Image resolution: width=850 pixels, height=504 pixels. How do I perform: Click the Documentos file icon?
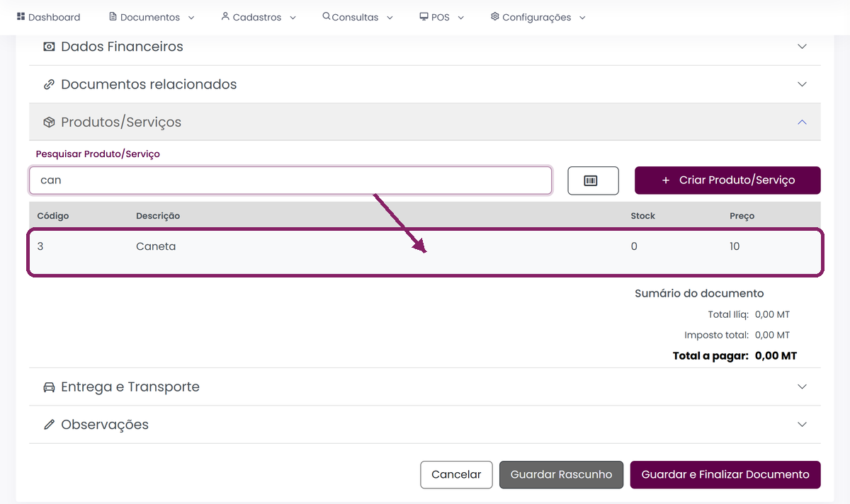113,16
